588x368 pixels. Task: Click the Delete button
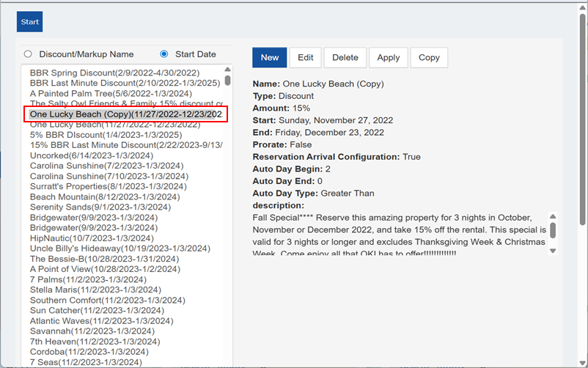(345, 58)
